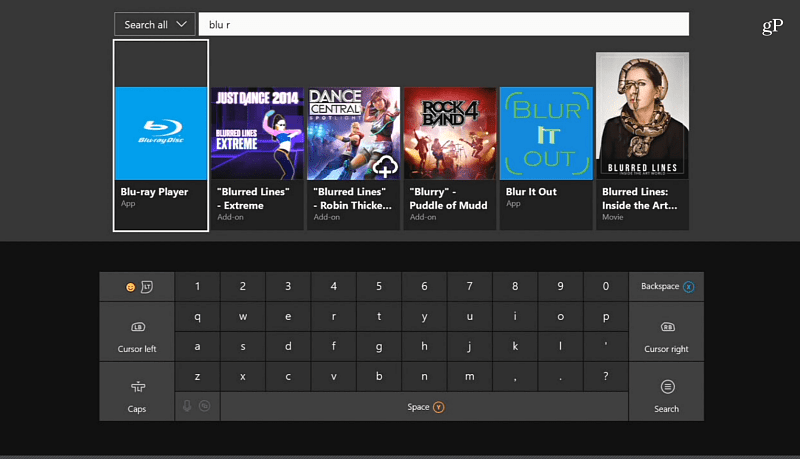The height and width of the screenshot is (459, 800).
Task: Tap the letter l key
Action: coord(561,347)
